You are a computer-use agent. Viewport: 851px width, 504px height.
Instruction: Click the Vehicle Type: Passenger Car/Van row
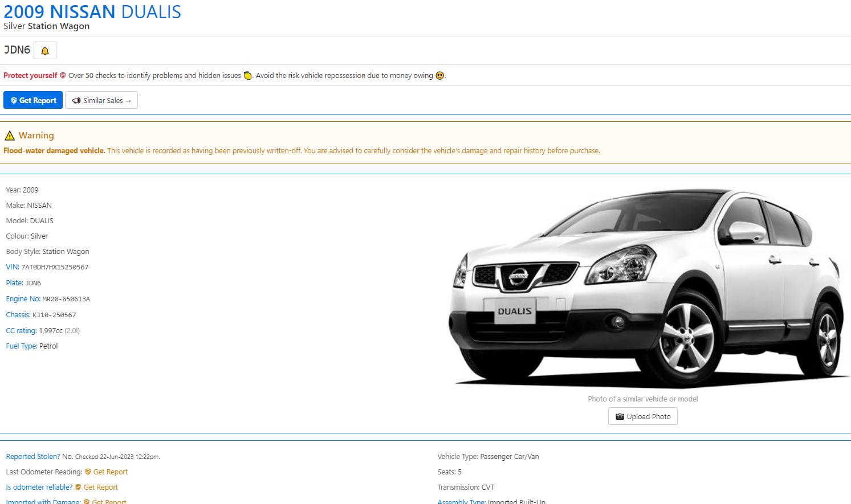point(488,457)
